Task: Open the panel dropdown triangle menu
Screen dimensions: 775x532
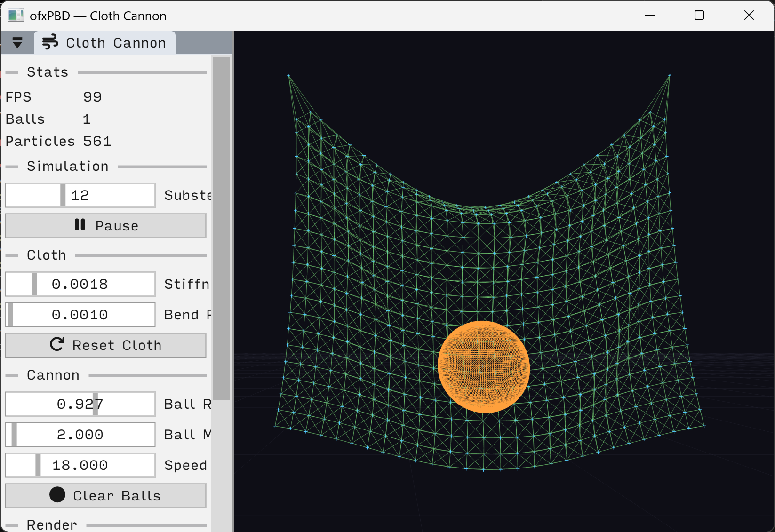Action: (x=17, y=43)
